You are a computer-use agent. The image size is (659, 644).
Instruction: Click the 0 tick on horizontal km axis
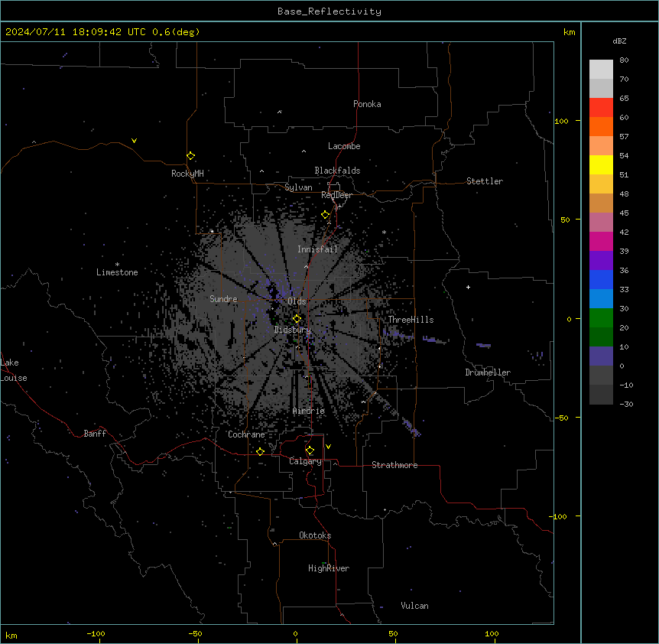click(x=295, y=633)
